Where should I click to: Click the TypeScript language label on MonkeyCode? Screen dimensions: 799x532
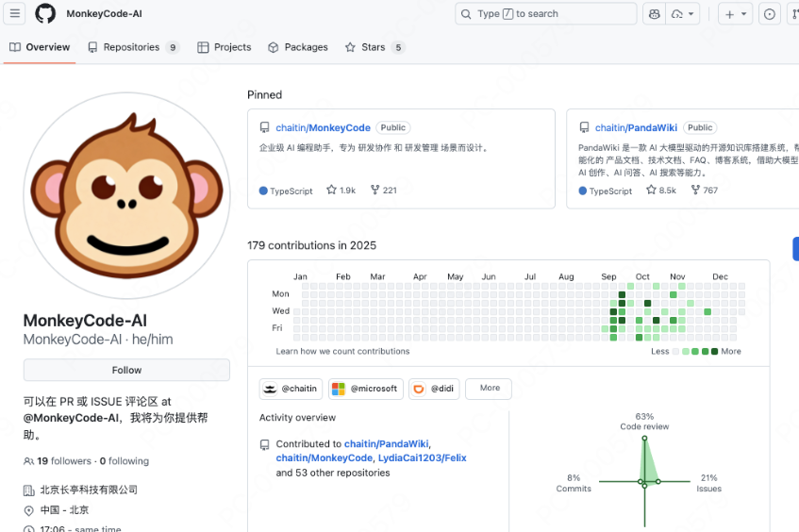[x=291, y=191]
